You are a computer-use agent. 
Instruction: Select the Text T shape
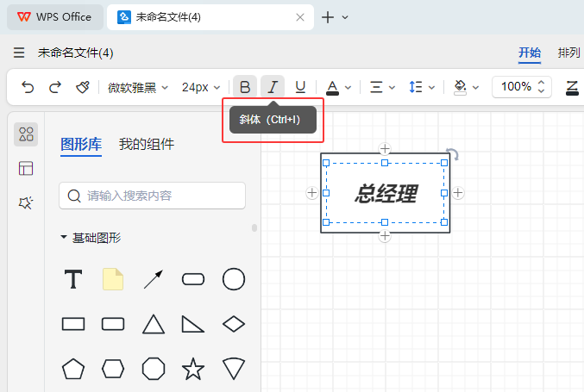pyautogui.click(x=73, y=279)
